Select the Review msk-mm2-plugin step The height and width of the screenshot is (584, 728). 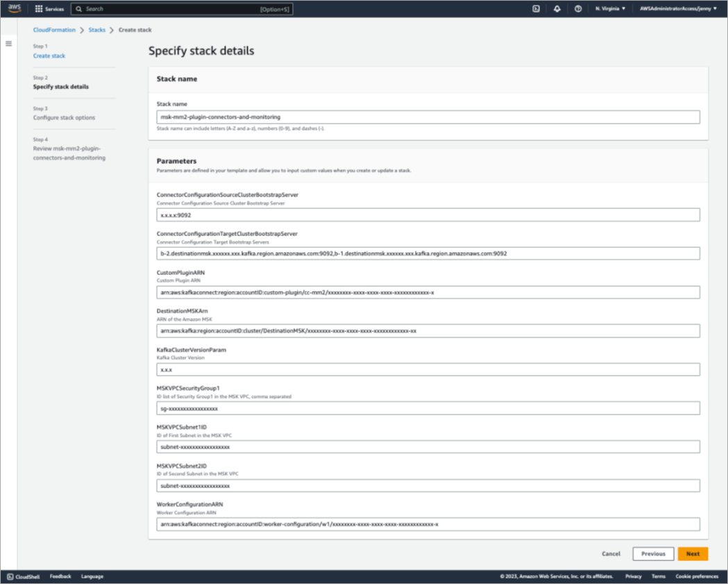pos(69,153)
